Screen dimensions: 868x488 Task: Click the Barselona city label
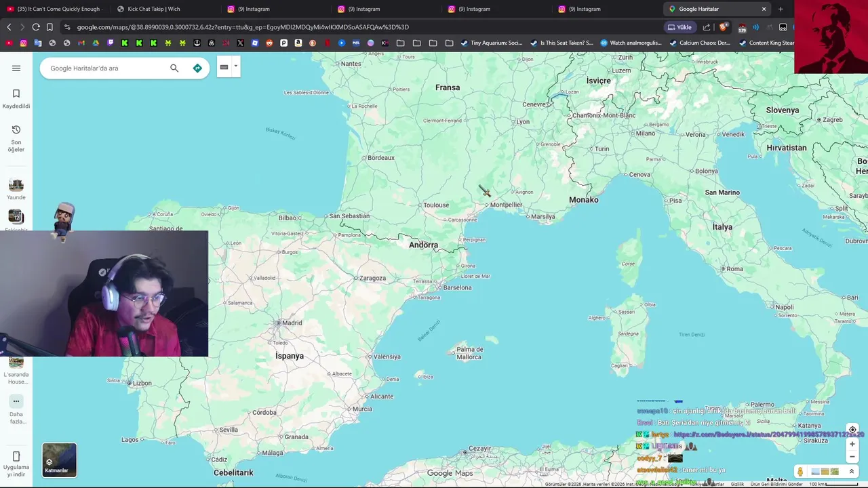click(457, 287)
